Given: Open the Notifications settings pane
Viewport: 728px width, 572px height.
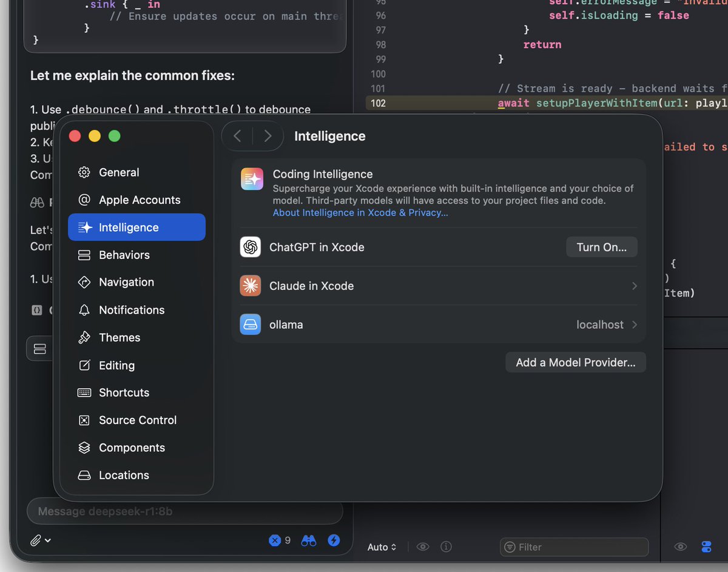Looking at the screenshot, I should 136,310.
